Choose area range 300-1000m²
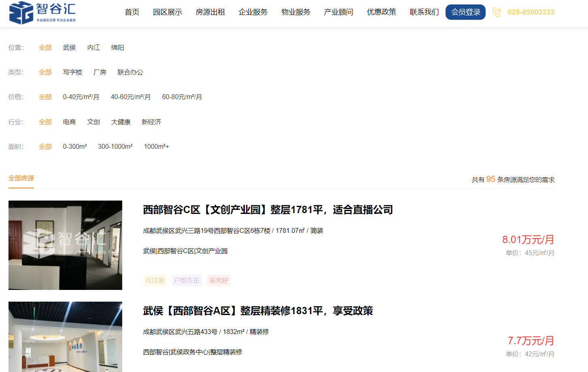This screenshot has width=588, height=372. [x=115, y=146]
